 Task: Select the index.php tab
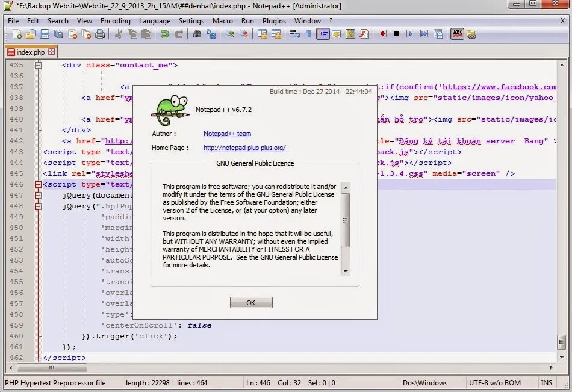(x=30, y=52)
